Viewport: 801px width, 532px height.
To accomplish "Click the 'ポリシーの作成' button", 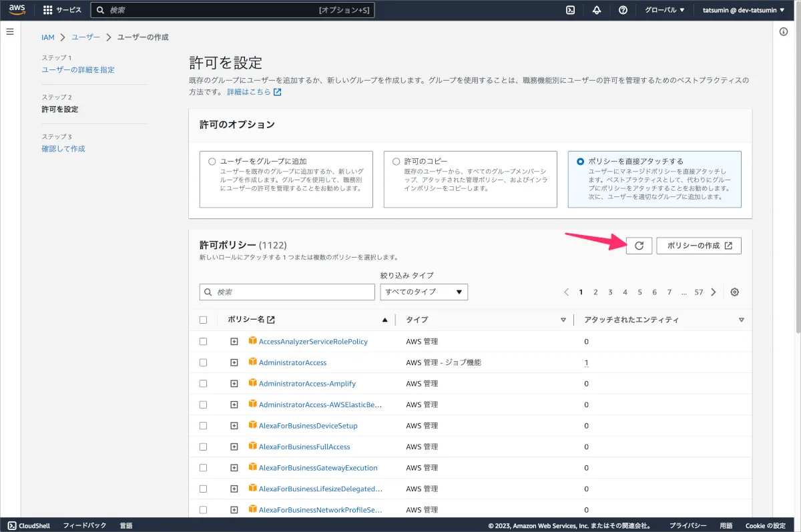I will [699, 246].
